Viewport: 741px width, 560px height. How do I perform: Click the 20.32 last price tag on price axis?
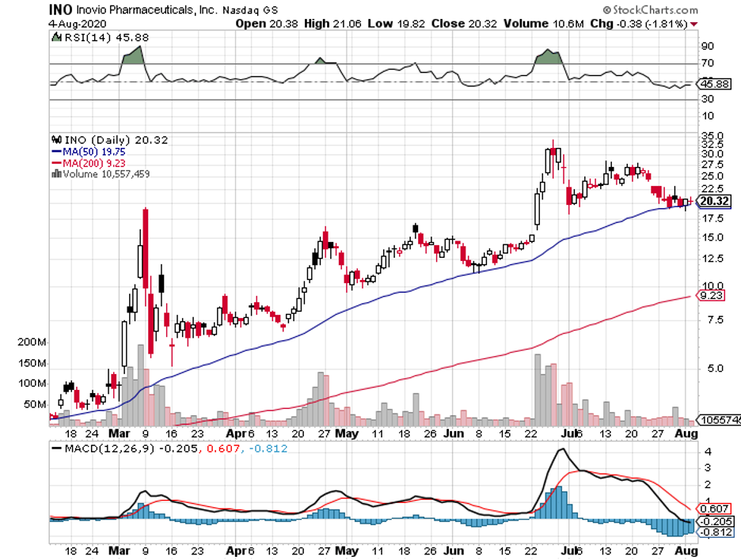[715, 201]
